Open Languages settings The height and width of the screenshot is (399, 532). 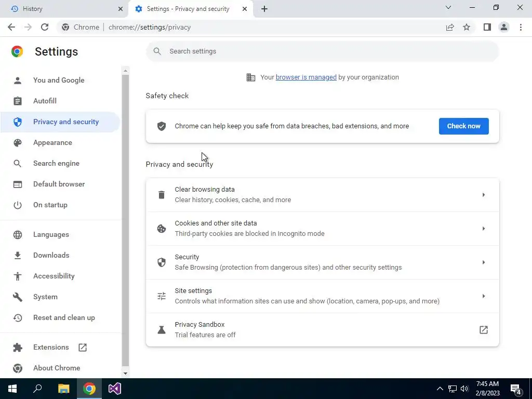60,234
